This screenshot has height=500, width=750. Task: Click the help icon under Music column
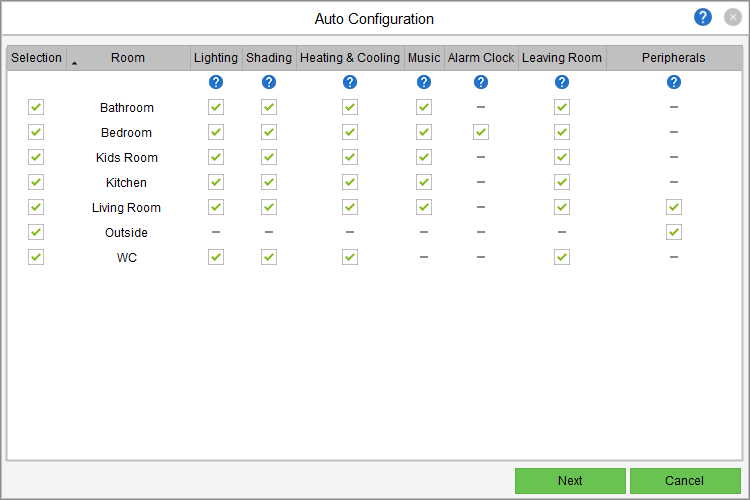pyautogui.click(x=424, y=82)
